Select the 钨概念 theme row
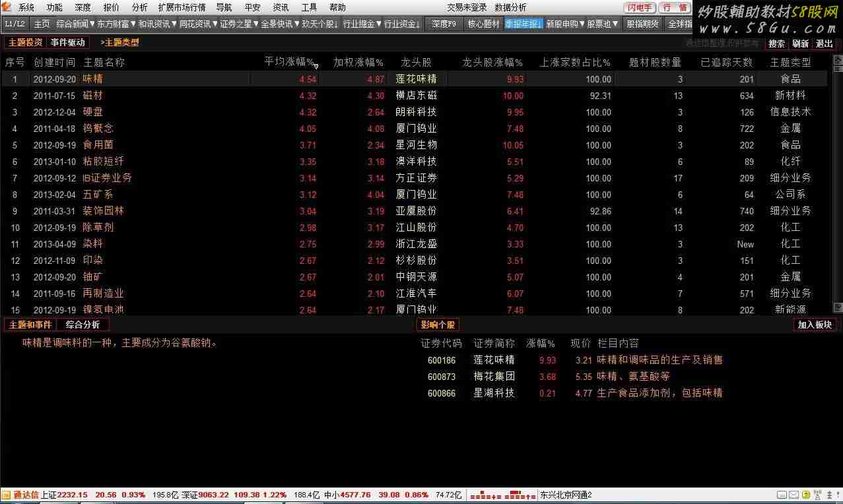This screenshot has width=843, height=504. point(414,129)
